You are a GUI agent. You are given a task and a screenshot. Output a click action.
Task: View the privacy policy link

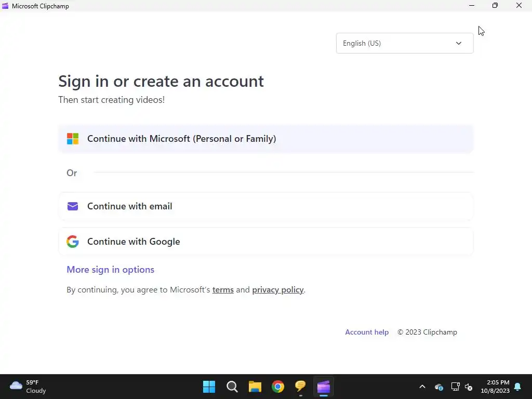click(277, 290)
